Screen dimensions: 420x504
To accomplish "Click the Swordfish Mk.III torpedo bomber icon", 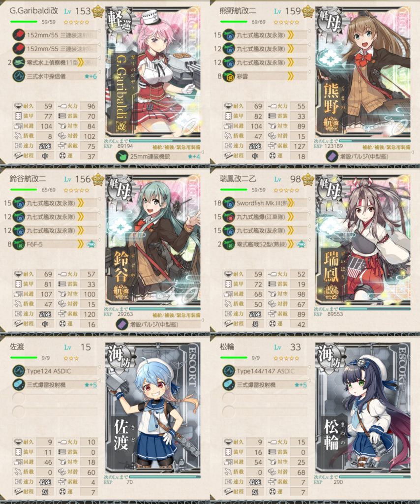I will click(229, 203).
